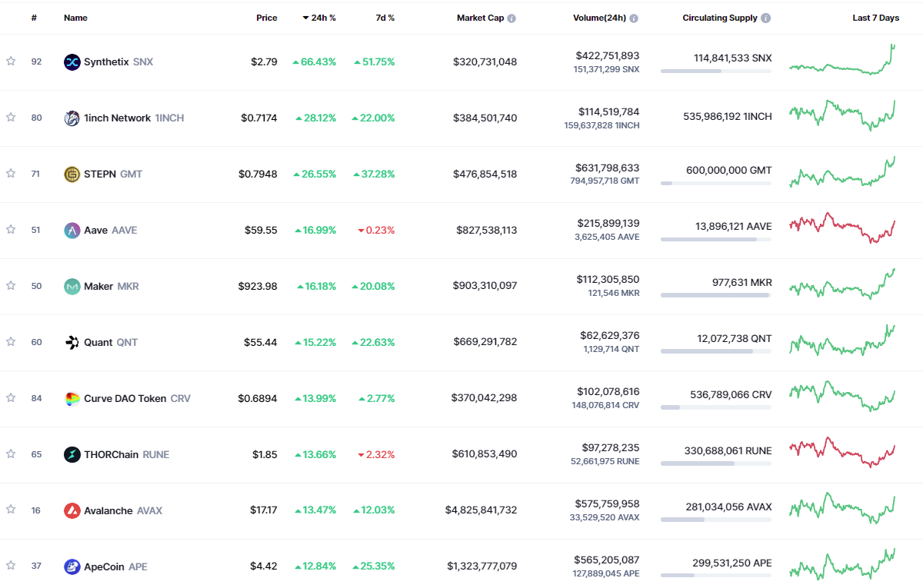The width and height of the screenshot is (923, 588).
Task: Sort by Market Cap column header
Action: [x=480, y=18]
